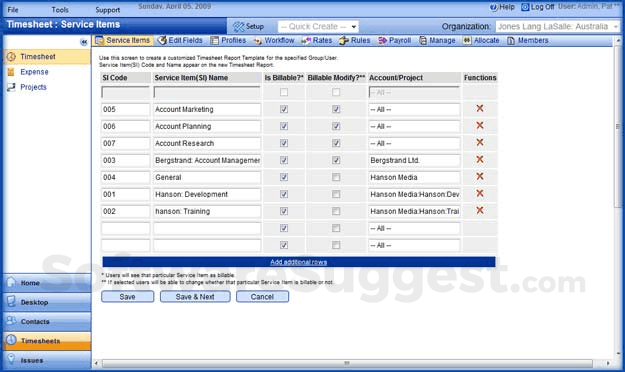Open the Quick Create dropdown

coord(318,27)
